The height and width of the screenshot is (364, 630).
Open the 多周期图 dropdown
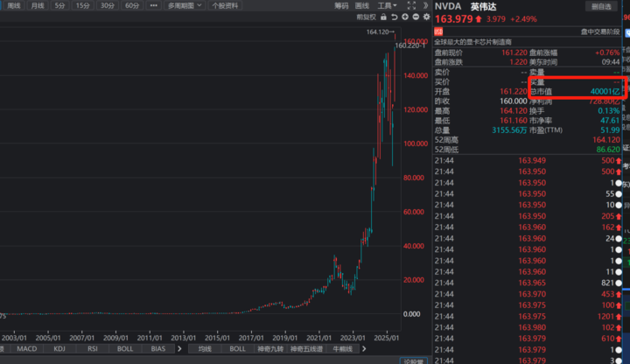click(x=185, y=5)
